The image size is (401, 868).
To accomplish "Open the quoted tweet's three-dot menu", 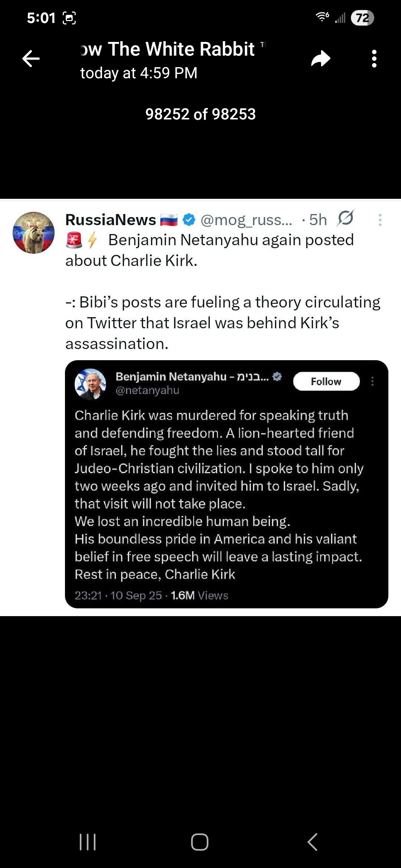I will pos(372,381).
